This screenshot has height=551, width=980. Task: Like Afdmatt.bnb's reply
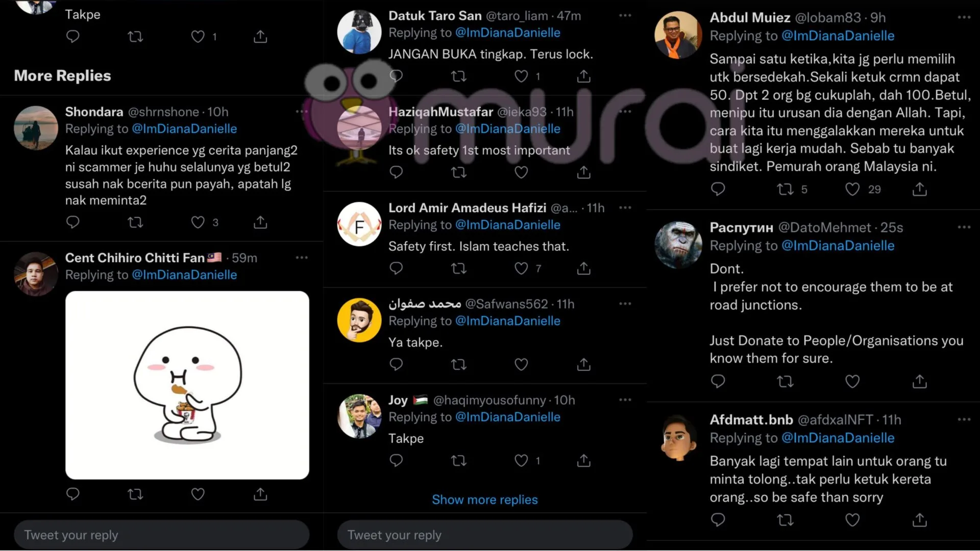852,520
